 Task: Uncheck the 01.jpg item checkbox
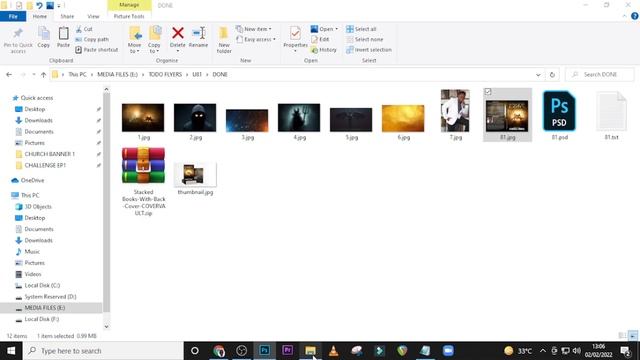pos(488,92)
